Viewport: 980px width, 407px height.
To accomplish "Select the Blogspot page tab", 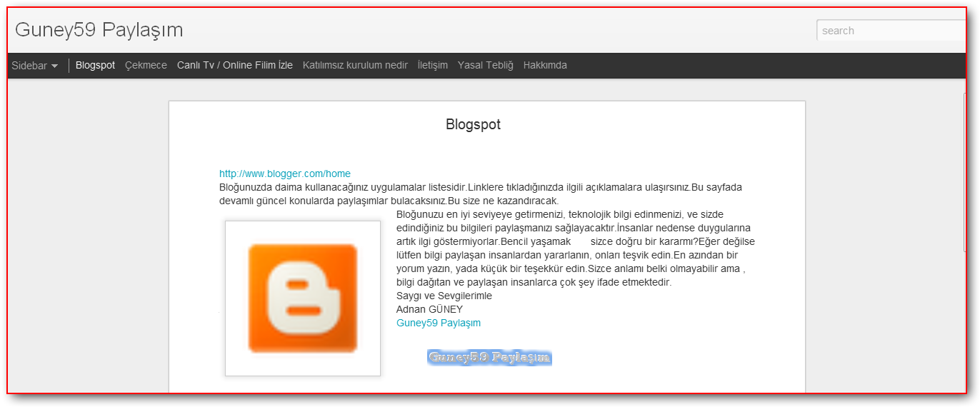I will [95, 65].
